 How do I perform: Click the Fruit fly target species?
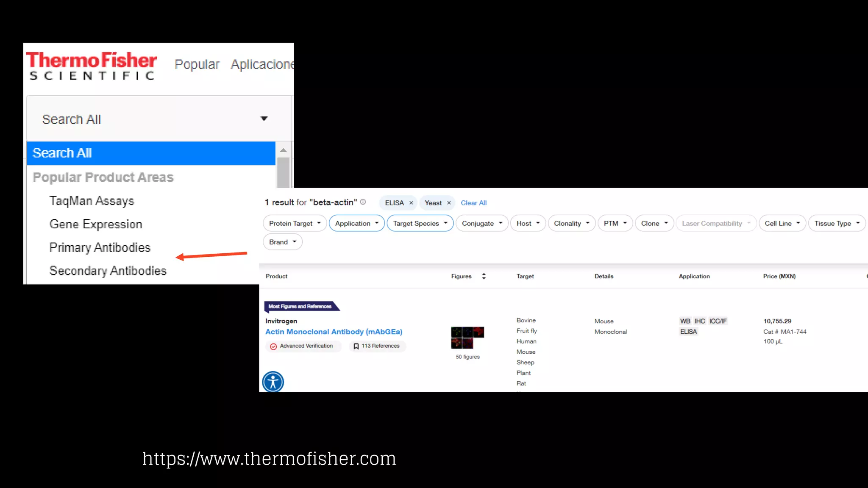(x=526, y=331)
